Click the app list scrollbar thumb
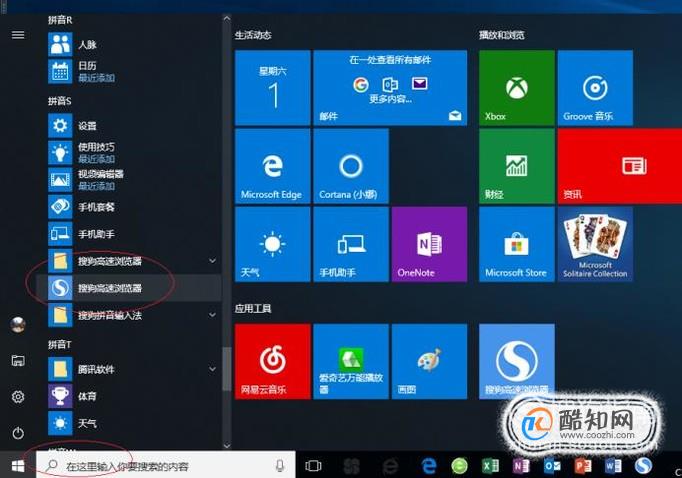 227,369
